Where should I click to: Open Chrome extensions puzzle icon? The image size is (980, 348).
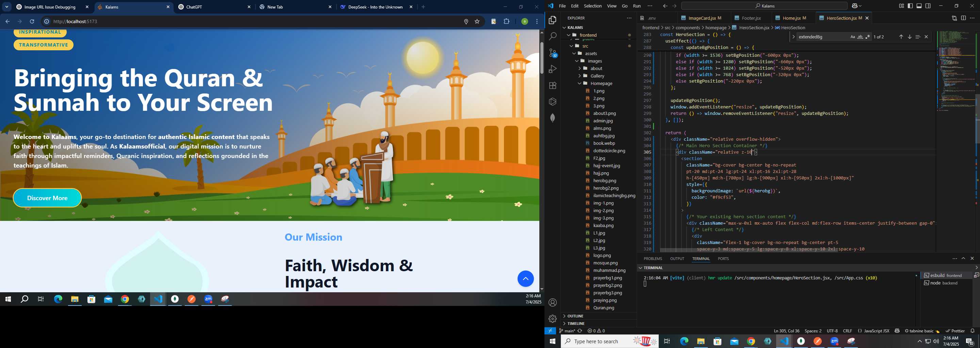click(x=506, y=22)
